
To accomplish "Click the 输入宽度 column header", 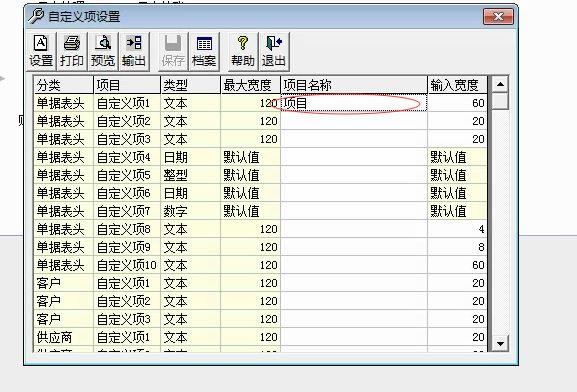I will click(457, 85).
